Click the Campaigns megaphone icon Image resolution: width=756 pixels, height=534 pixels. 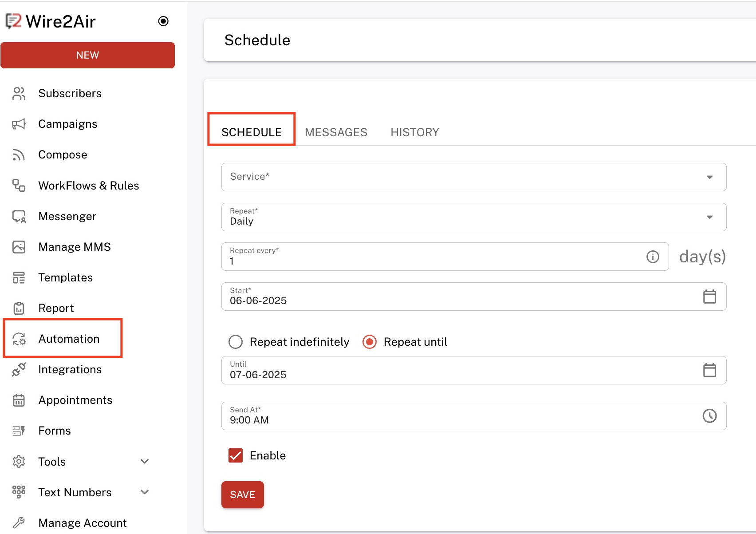tap(19, 124)
